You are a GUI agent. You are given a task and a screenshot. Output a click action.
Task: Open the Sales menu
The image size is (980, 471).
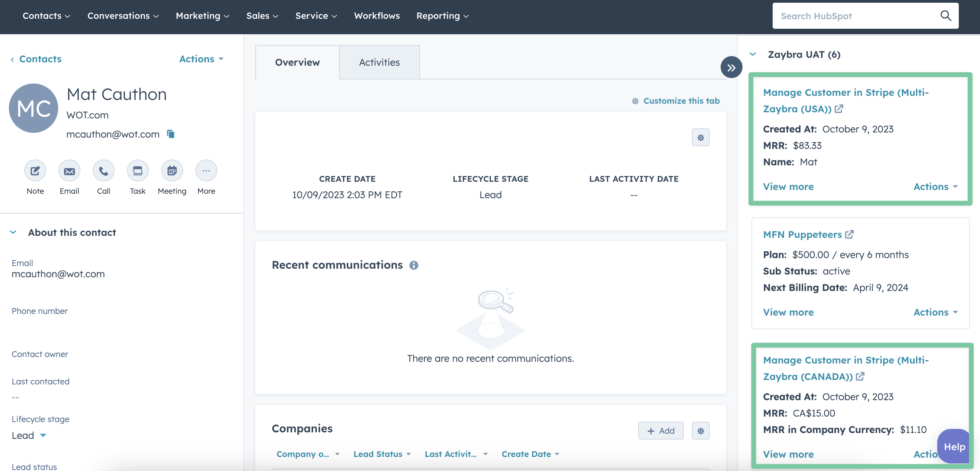pos(262,16)
